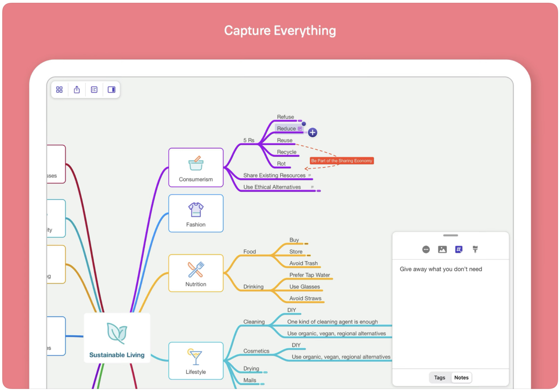Switch to the Notes tab
This screenshot has width=560, height=392.
tap(461, 378)
